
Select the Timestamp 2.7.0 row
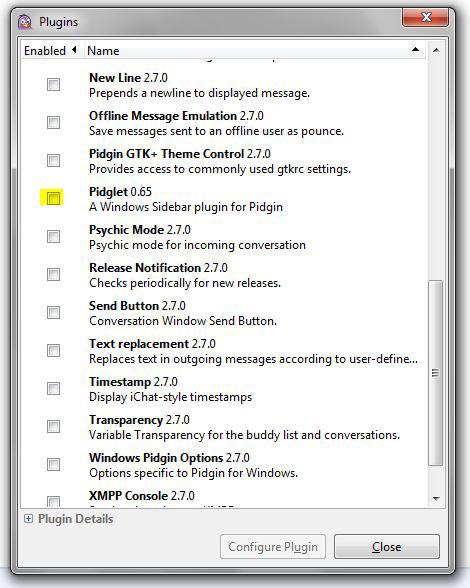tap(224, 389)
